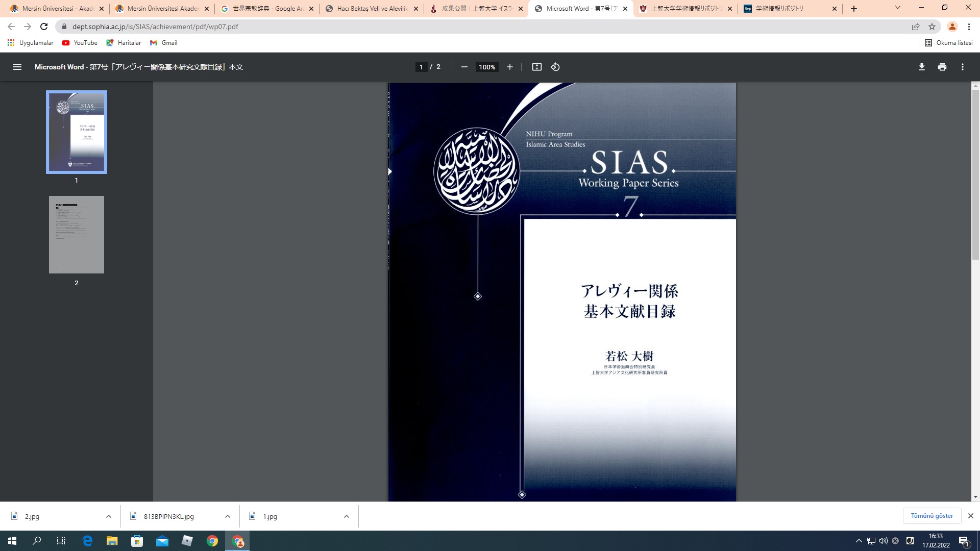
Task: Click the 100% zoom level field
Action: [487, 67]
